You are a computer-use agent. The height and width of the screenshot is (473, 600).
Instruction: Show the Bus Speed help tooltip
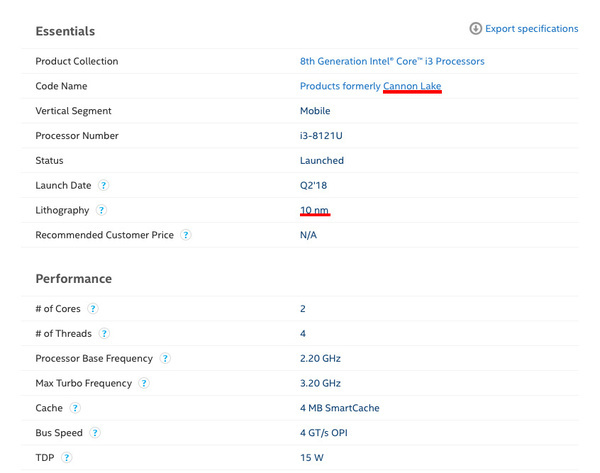(x=95, y=433)
